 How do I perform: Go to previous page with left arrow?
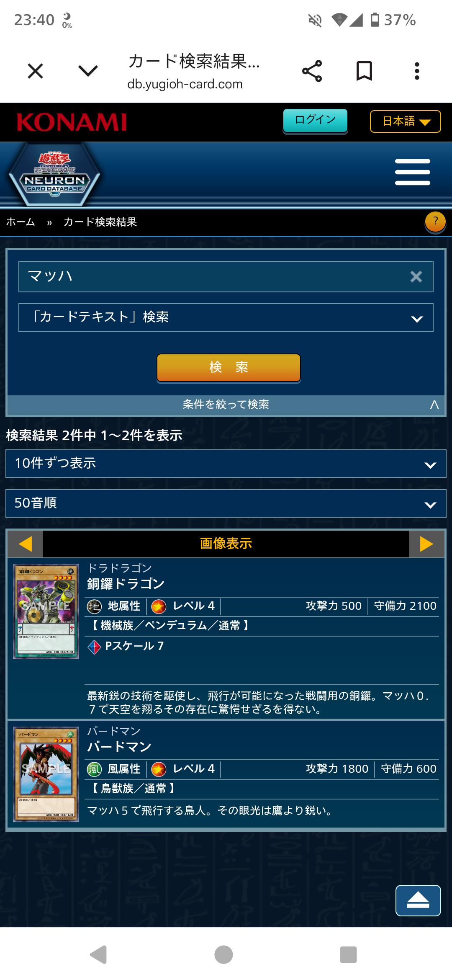point(26,544)
